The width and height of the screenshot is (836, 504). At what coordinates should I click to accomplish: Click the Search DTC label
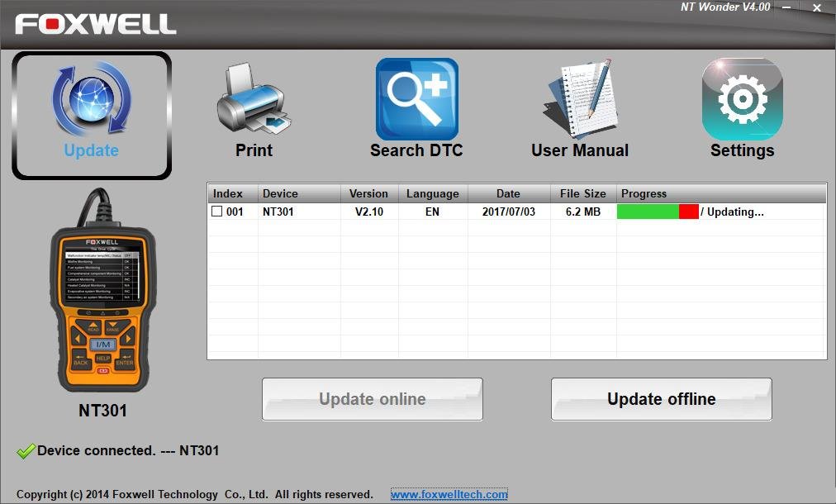416,150
